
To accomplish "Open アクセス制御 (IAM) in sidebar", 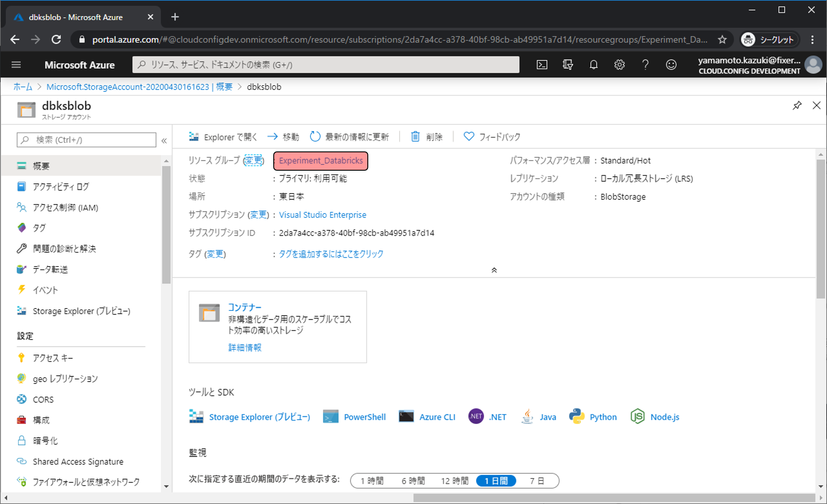I will (65, 207).
